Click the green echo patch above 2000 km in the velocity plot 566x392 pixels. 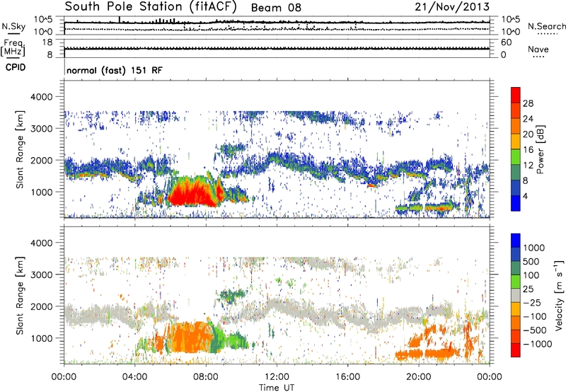click(231, 296)
